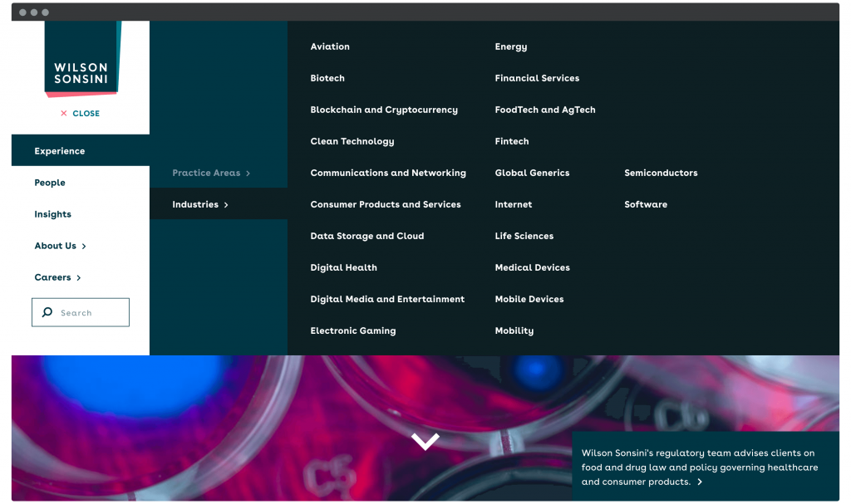Expand the Practice Areas submenu arrow
Screen dimensions: 851x504
(248, 174)
